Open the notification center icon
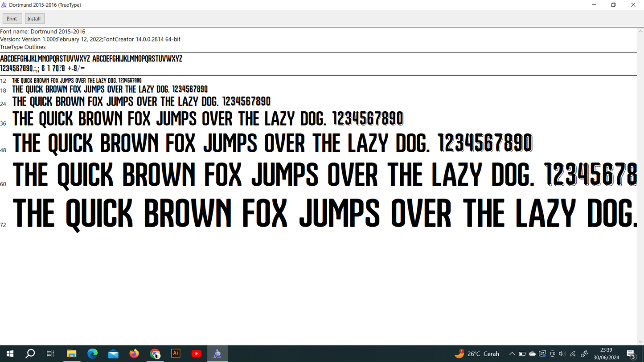The width and height of the screenshot is (644, 362). (631, 354)
